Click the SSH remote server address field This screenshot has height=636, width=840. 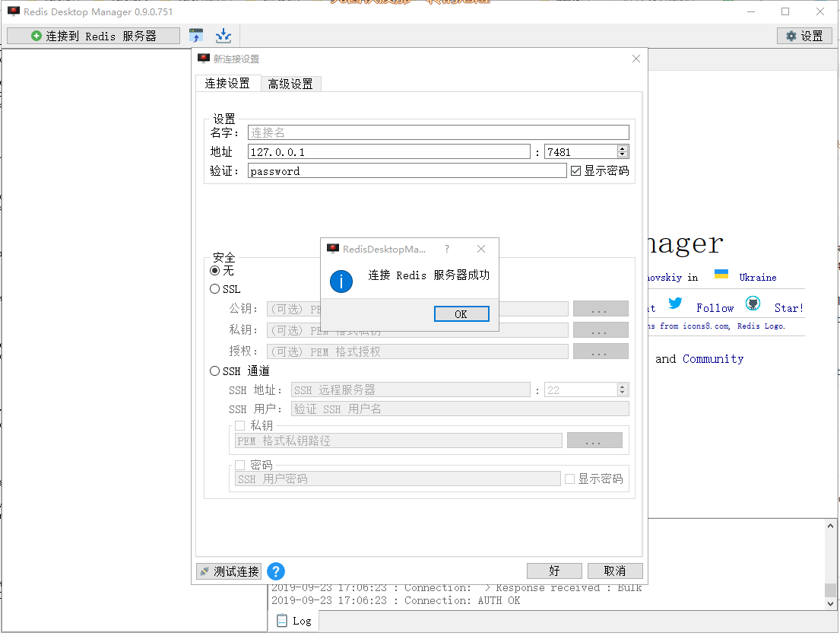click(410, 390)
